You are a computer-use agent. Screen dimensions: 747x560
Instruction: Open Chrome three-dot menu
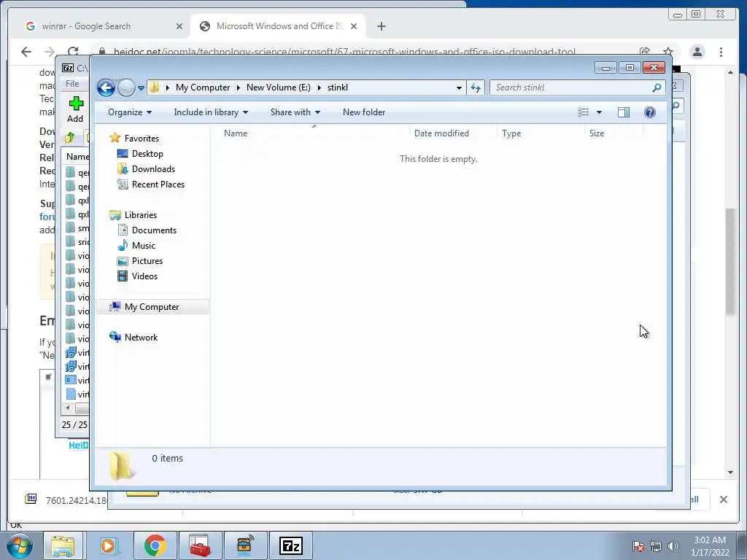click(721, 52)
